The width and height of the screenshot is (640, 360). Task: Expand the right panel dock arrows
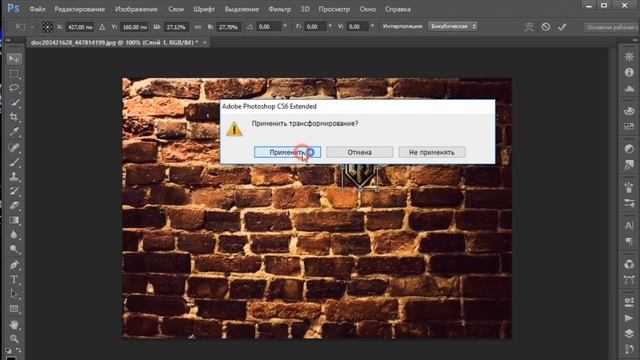pos(635,40)
